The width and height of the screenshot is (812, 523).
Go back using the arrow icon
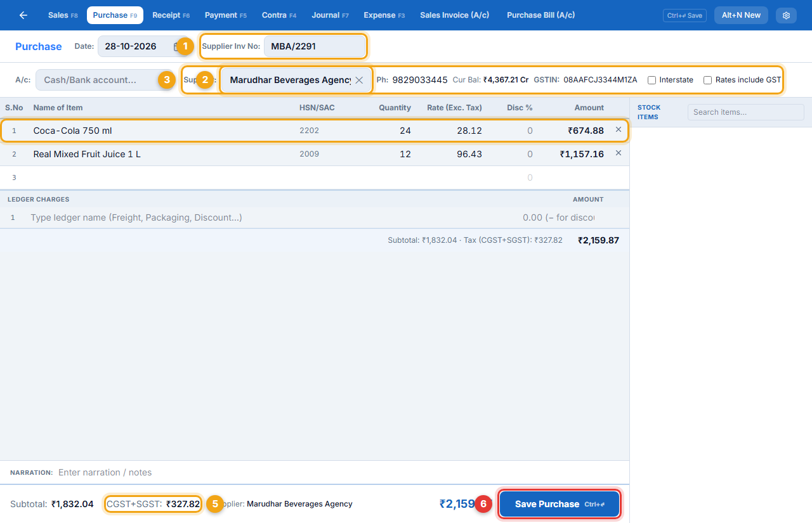point(23,15)
